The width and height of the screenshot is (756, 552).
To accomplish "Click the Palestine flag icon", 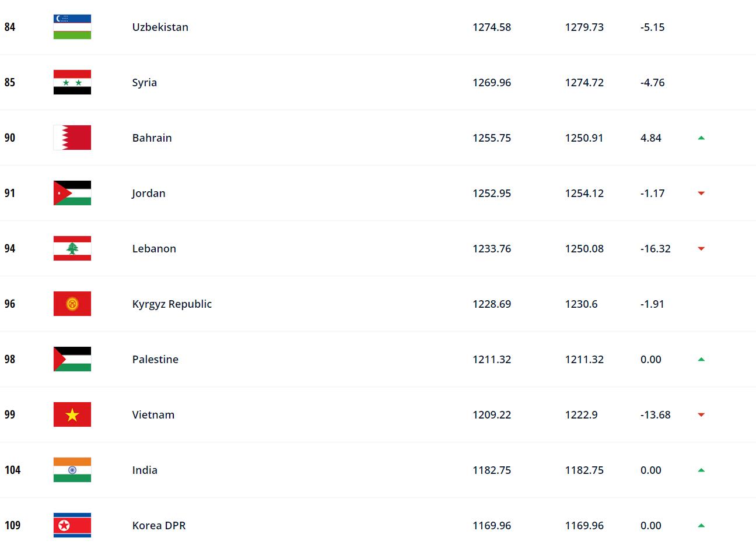I will click(x=72, y=359).
